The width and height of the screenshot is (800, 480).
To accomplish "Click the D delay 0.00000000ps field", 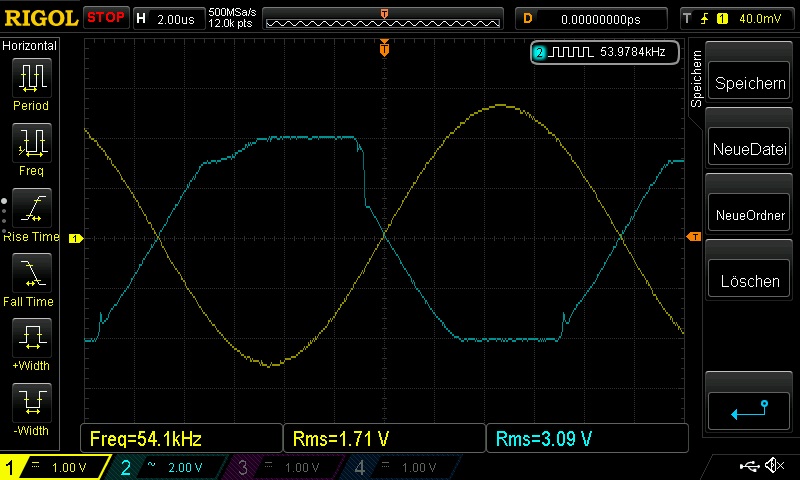I will (591, 19).
